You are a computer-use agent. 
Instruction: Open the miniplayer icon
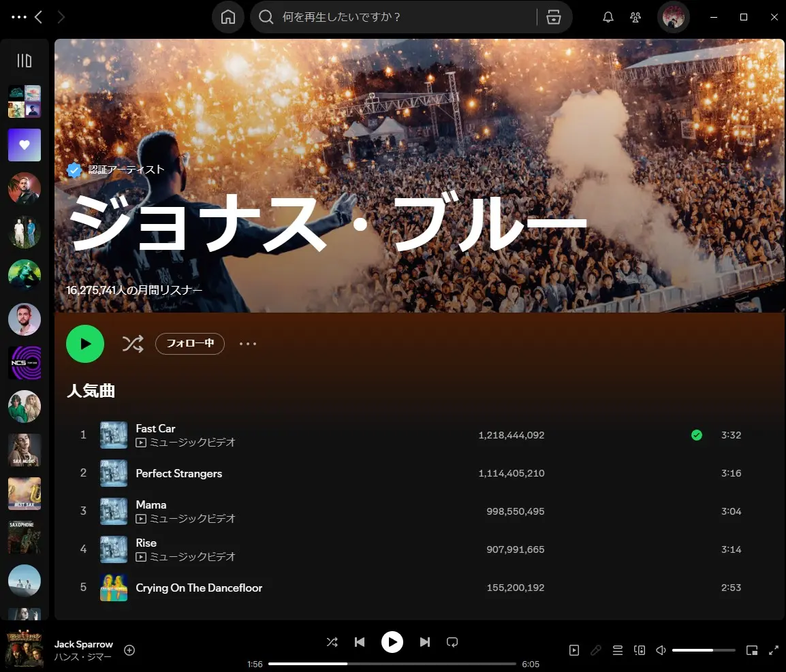(752, 650)
